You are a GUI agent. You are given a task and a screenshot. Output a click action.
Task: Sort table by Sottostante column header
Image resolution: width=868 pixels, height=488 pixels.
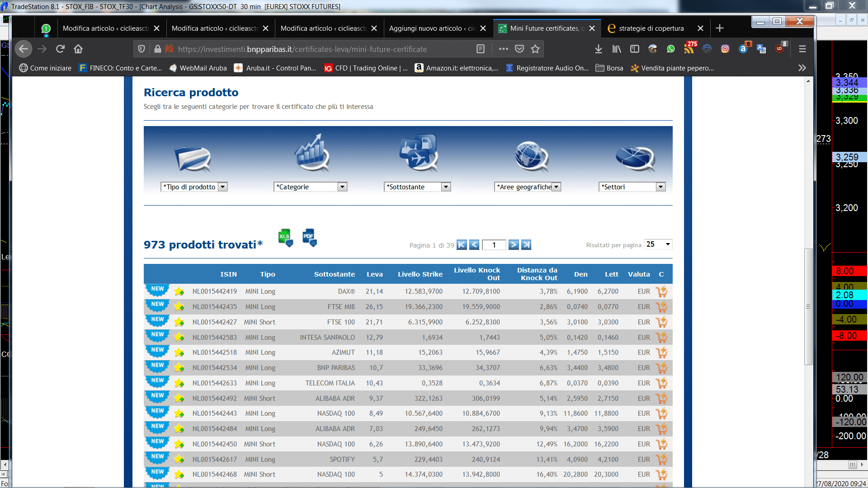(x=334, y=274)
